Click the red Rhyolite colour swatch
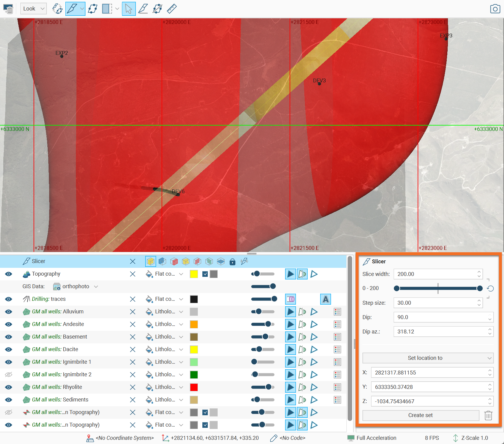 point(194,387)
